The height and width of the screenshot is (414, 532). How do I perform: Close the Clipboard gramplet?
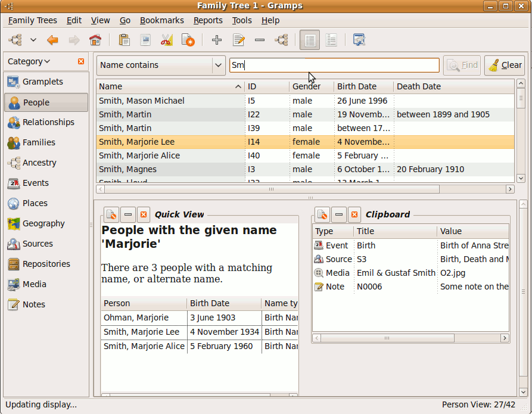coord(354,214)
